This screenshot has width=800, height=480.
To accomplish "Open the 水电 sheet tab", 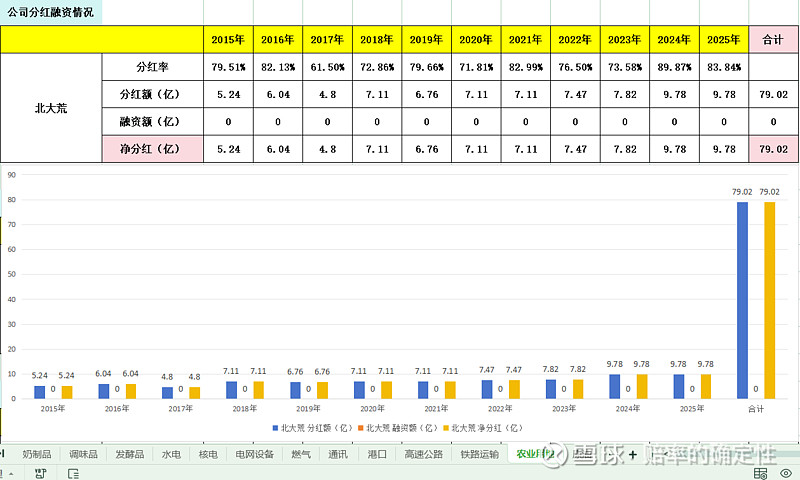I will (x=171, y=454).
